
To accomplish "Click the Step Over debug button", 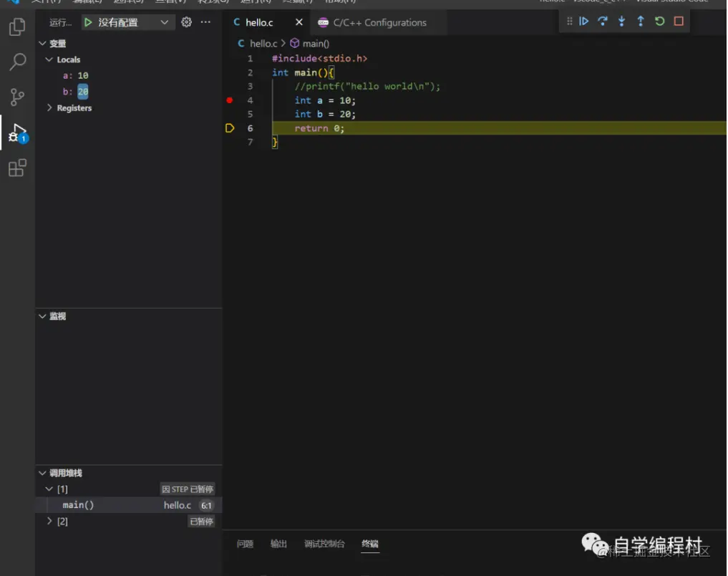I will (603, 21).
